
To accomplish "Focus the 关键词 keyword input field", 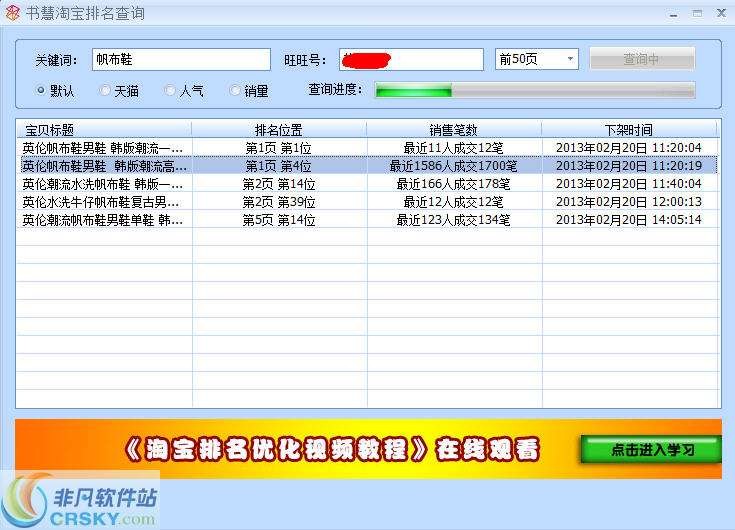I will 181,60.
